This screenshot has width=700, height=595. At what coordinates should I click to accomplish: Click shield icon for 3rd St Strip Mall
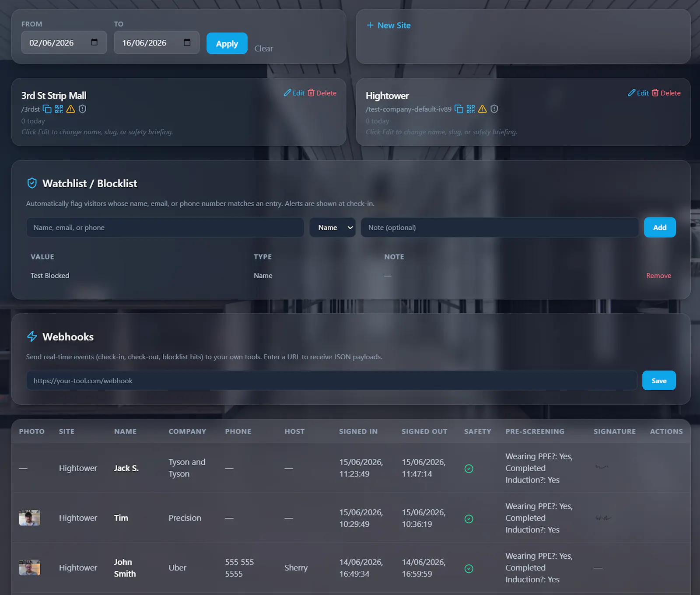point(82,109)
